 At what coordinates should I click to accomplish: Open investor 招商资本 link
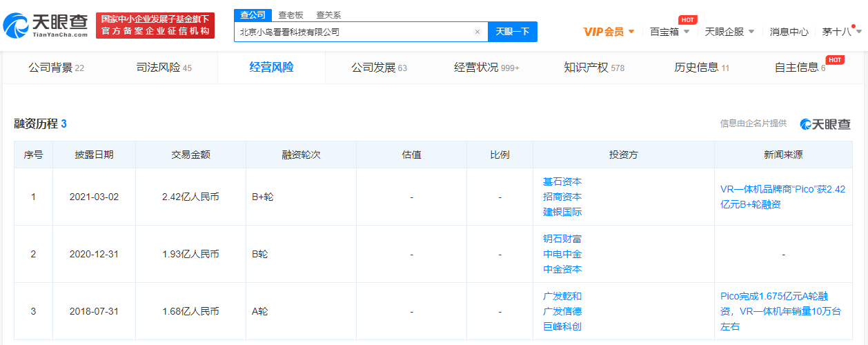562,197
